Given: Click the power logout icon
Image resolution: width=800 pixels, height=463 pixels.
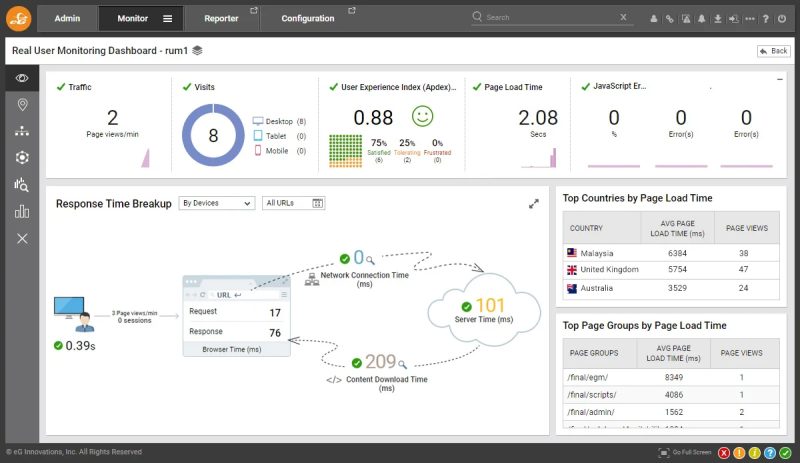Looking at the screenshot, I should tap(782, 18).
